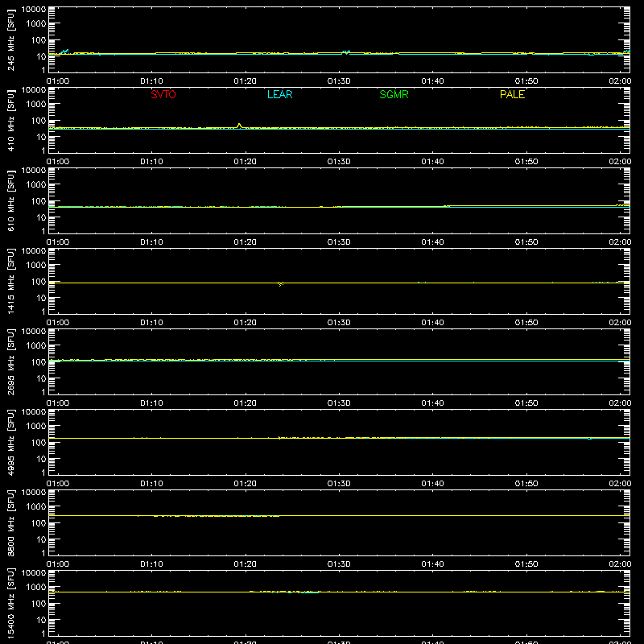The height and width of the screenshot is (644, 644).
Task: Select the 410 MHz [SFU] axis title
Action: (x=10, y=121)
